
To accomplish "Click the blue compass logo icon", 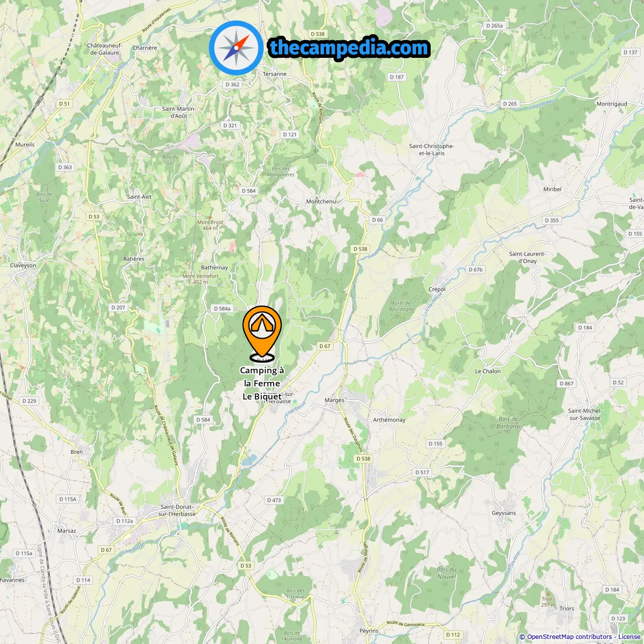I will coord(236,48).
